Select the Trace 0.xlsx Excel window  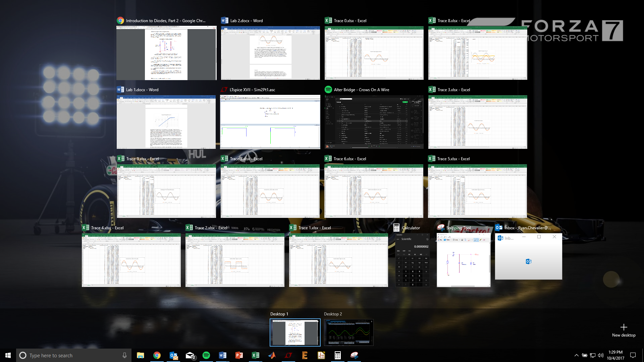tap(374, 53)
